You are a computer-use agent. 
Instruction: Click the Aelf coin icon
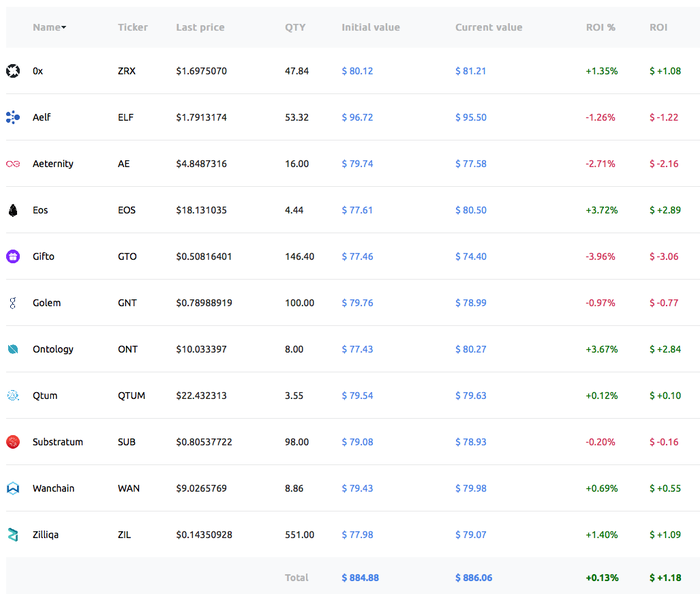[13, 117]
